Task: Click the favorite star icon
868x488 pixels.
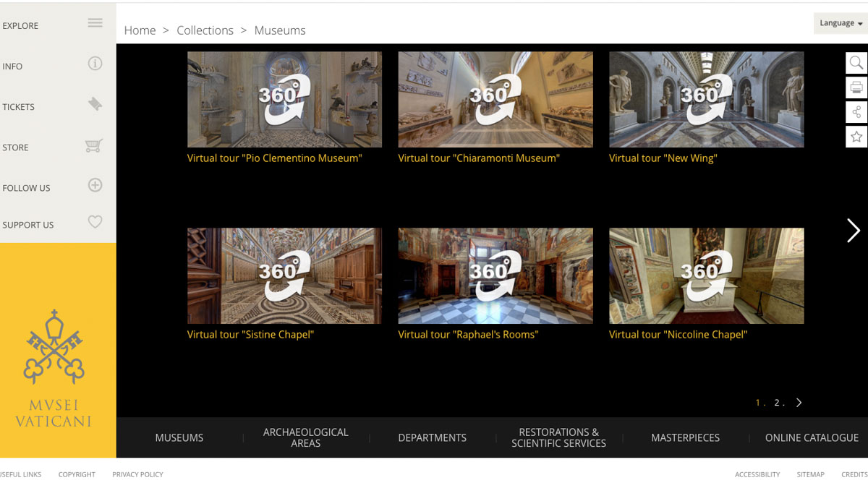Action: [856, 137]
